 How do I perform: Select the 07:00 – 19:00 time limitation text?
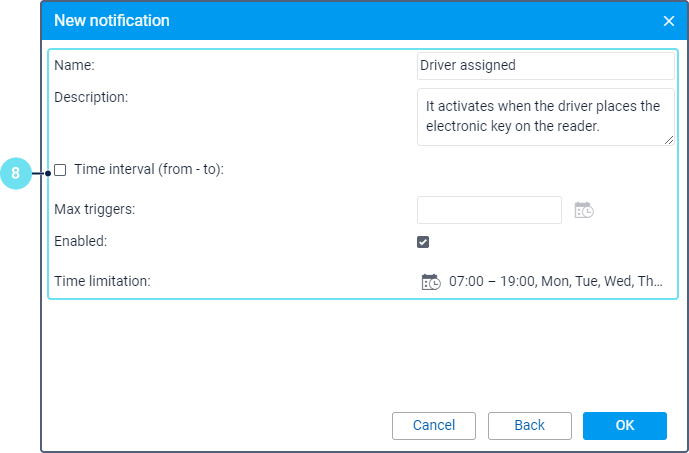555,282
